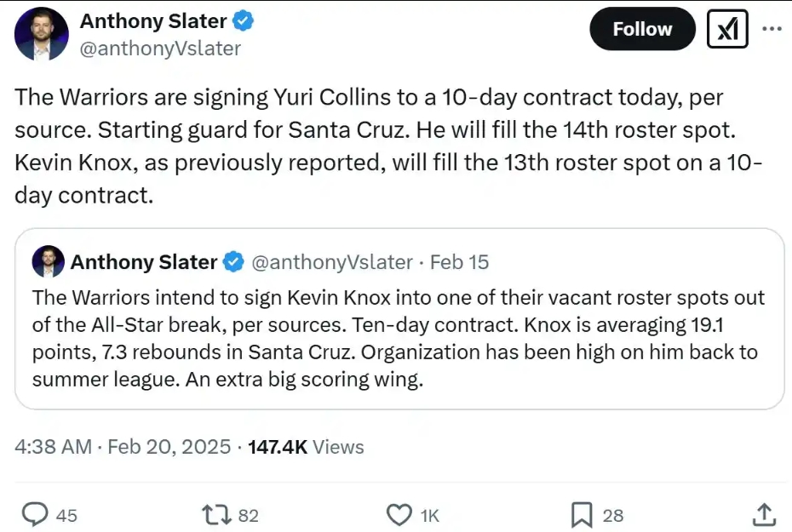The width and height of the screenshot is (792, 532).
Task: Open the @anthonyVslater handle link
Action: 160,49
